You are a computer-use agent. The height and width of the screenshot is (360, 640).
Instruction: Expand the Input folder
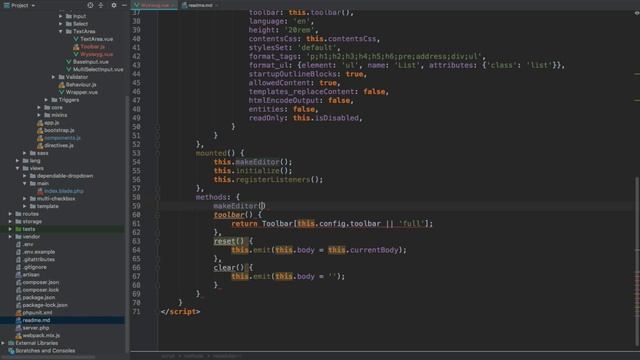coord(60,16)
